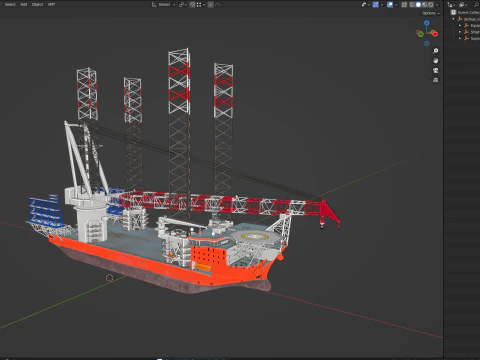Viewport: 480px width, 360px height.
Task: Click the sidebar toggle arrow at viewport edge
Action: [x=442, y=24]
